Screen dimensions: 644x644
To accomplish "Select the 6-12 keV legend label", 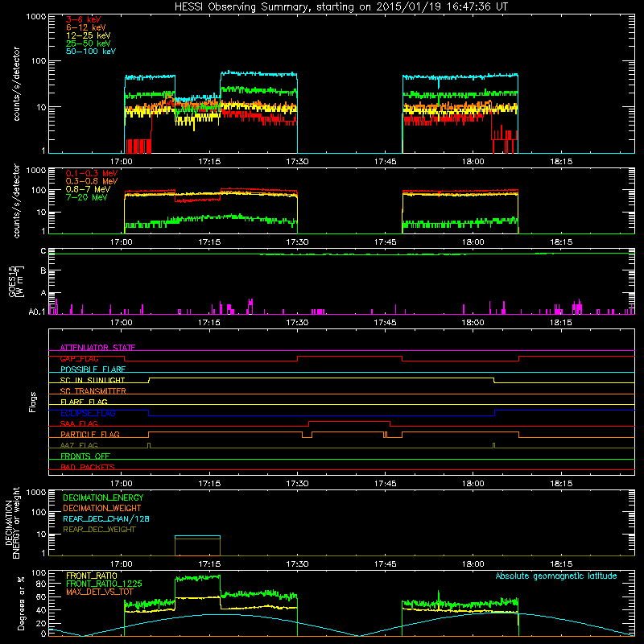I will [86, 27].
